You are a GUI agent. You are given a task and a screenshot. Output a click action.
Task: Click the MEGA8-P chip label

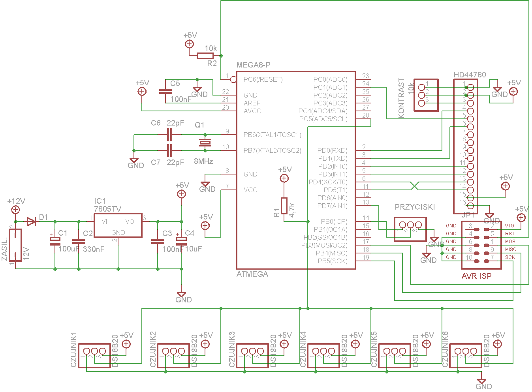(253, 65)
